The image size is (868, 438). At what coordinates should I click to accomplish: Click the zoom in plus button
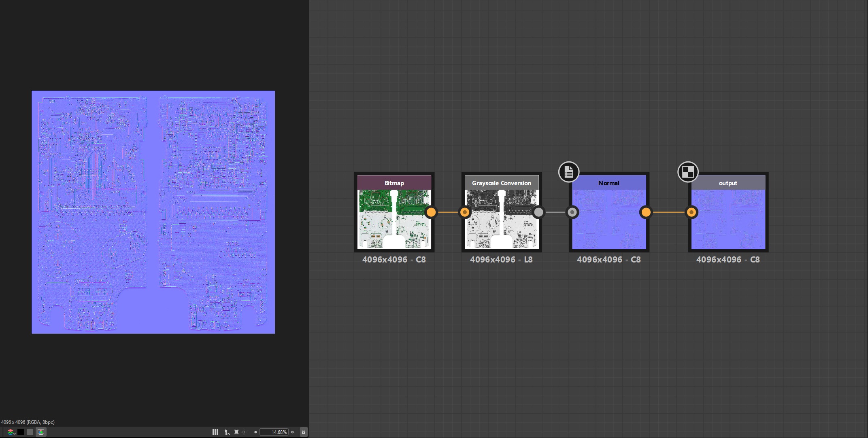coord(292,432)
